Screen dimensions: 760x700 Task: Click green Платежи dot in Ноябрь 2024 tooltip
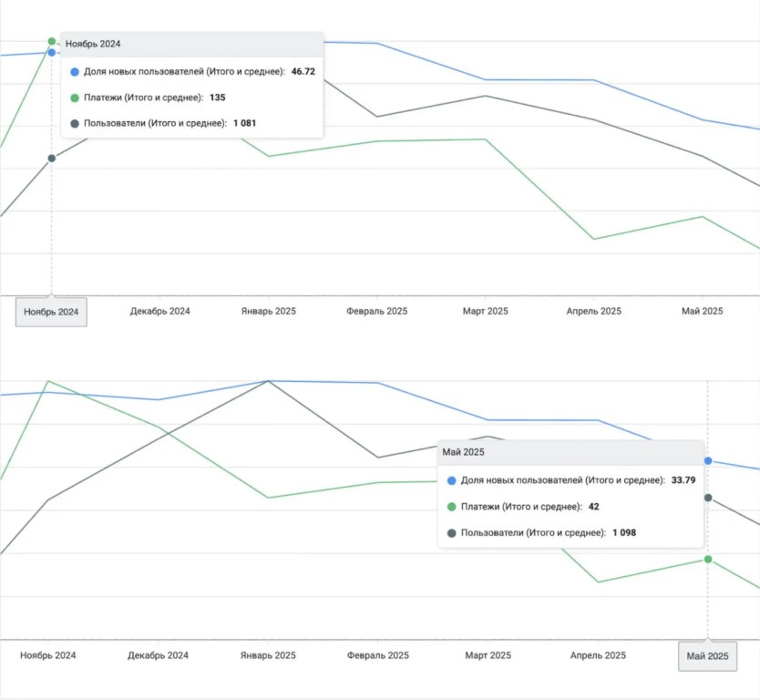pyautogui.click(x=75, y=97)
